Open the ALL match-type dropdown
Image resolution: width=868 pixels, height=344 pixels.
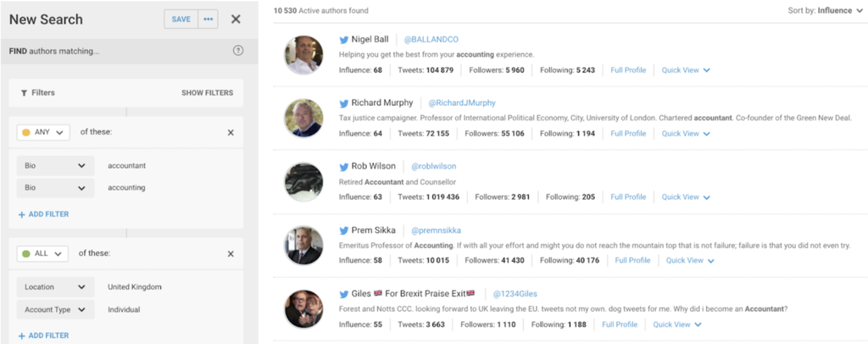click(42, 253)
